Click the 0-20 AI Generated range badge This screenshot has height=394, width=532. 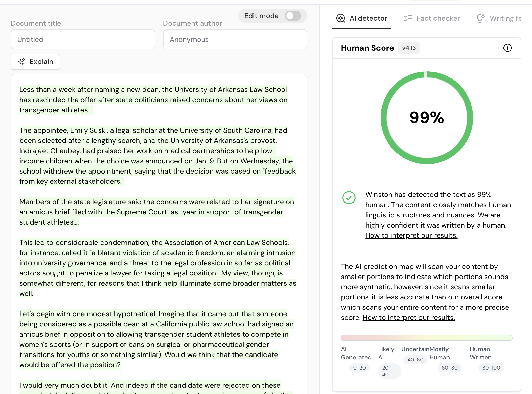pos(359,368)
